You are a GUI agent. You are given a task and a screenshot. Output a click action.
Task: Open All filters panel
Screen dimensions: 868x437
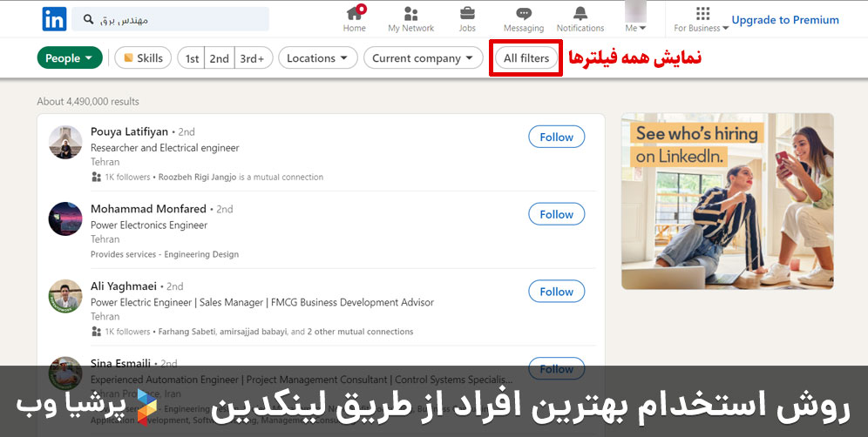pyautogui.click(x=526, y=58)
